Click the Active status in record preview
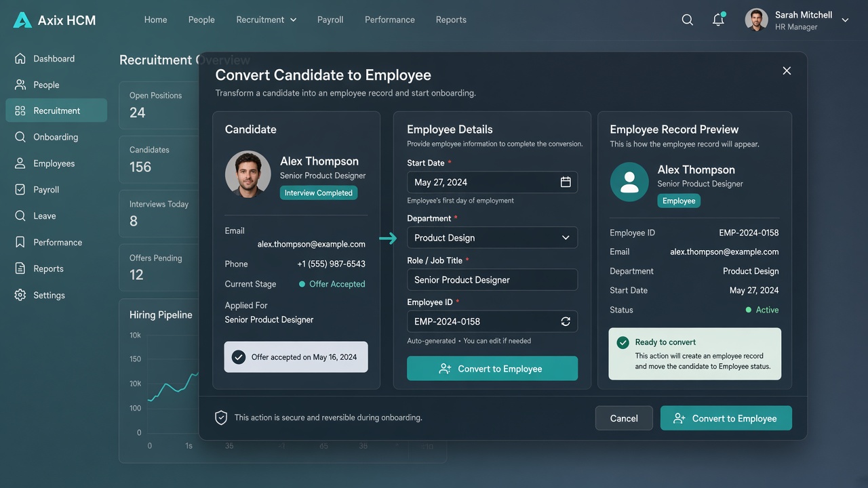868x488 pixels. pyautogui.click(x=762, y=310)
